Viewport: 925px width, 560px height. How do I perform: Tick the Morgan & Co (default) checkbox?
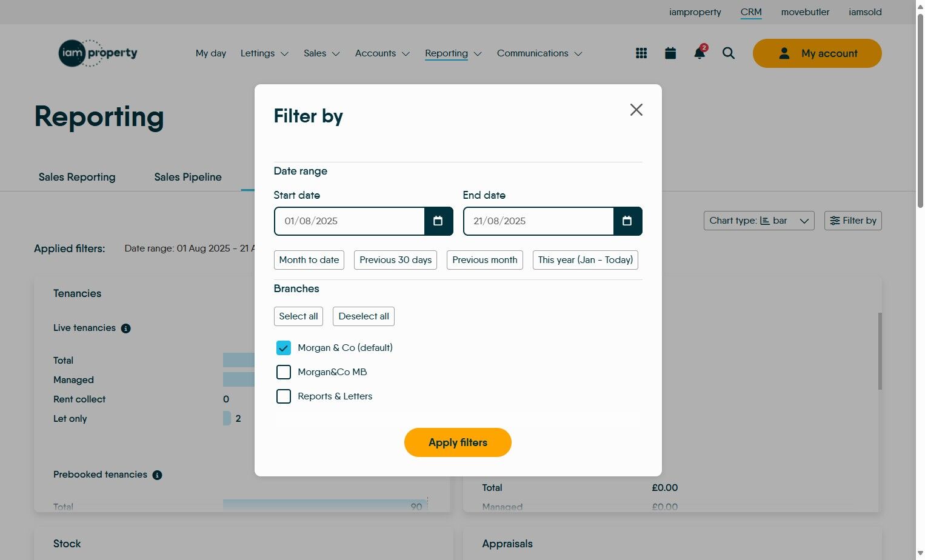(284, 348)
